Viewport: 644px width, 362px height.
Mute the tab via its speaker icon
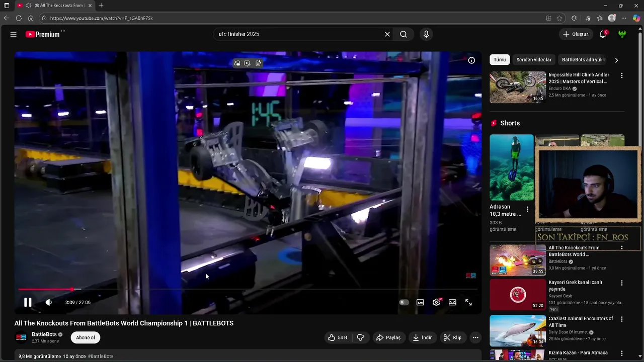28,6
